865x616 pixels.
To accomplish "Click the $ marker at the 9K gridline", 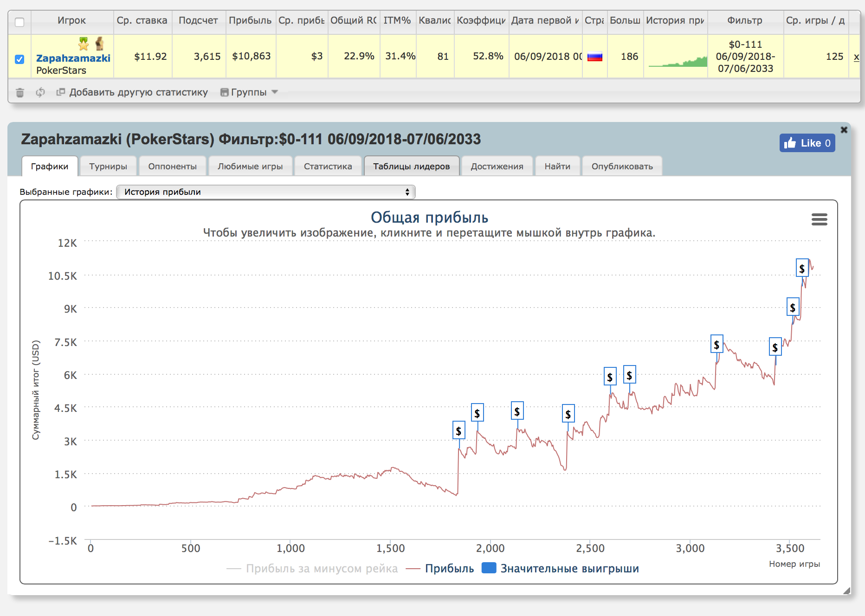I will point(793,307).
